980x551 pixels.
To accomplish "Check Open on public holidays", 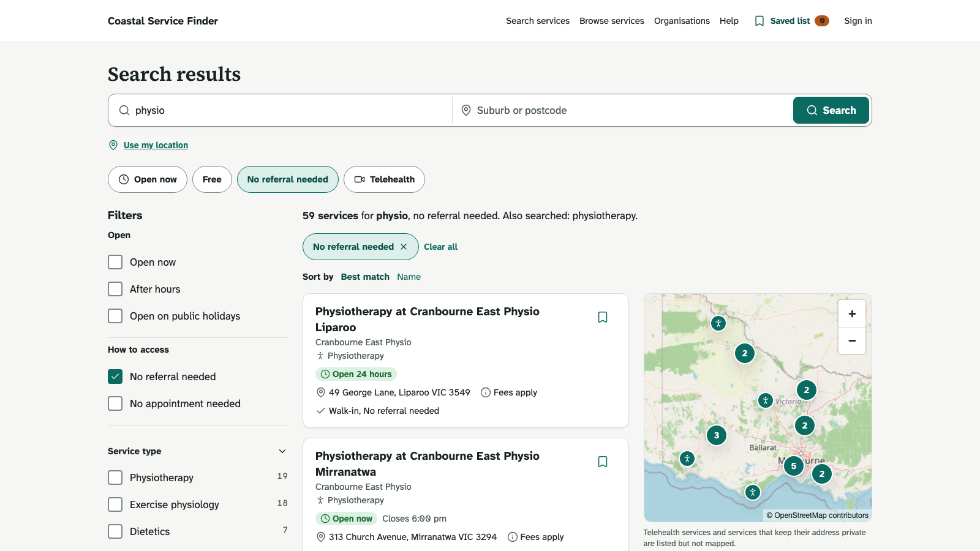I will tap(115, 316).
